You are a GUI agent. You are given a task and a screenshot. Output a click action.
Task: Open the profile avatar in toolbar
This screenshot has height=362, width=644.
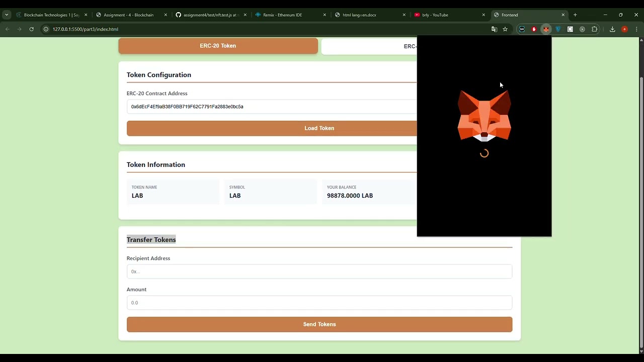point(624,29)
